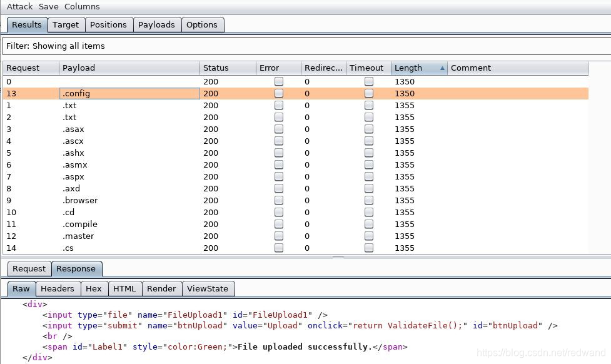The width and height of the screenshot is (611, 364).
Task: Toggle Timeout checkbox for request 0
Action: 368,81
